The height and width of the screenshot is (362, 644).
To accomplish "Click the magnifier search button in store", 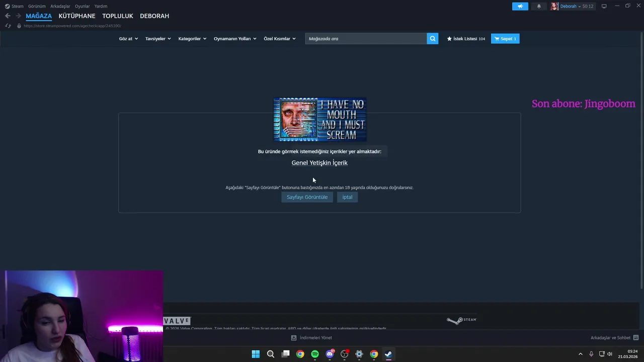I will tap(433, 39).
